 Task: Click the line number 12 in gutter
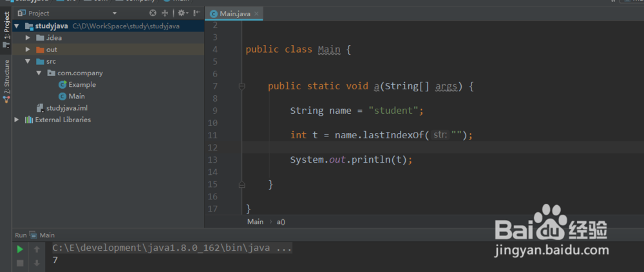click(213, 147)
